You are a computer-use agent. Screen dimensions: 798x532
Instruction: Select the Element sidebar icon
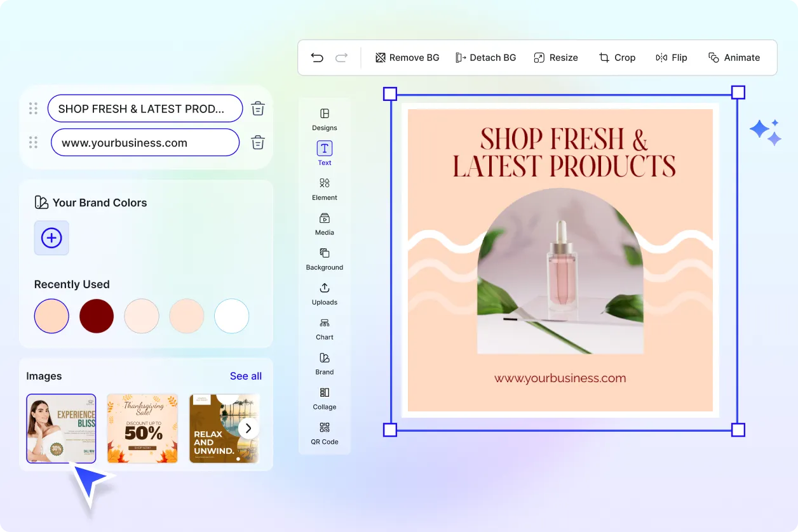[x=325, y=189]
